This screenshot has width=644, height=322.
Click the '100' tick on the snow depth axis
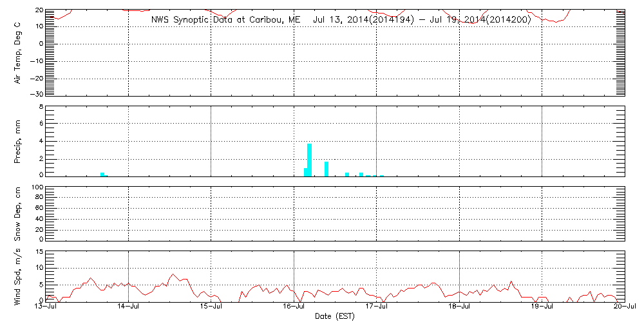(38, 187)
